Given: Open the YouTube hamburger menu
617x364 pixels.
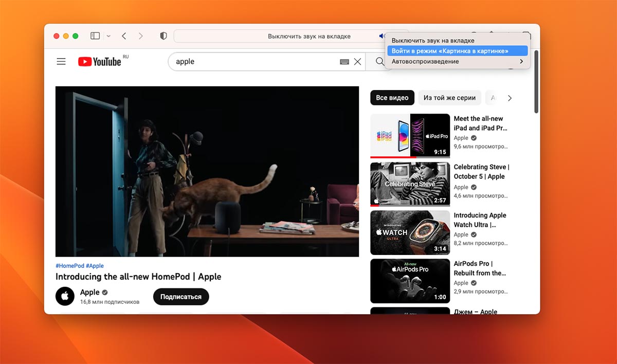Looking at the screenshot, I should tap(61, 62).
